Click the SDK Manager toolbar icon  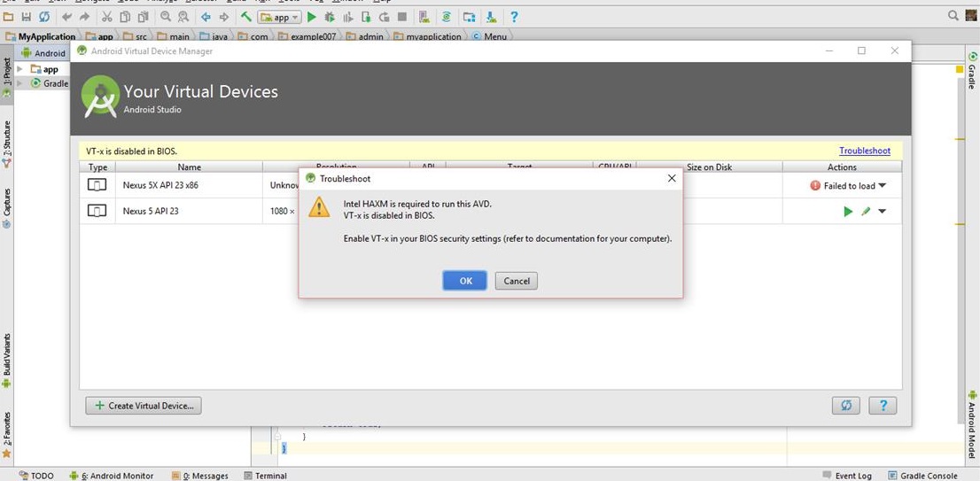(x=491, y=17)
